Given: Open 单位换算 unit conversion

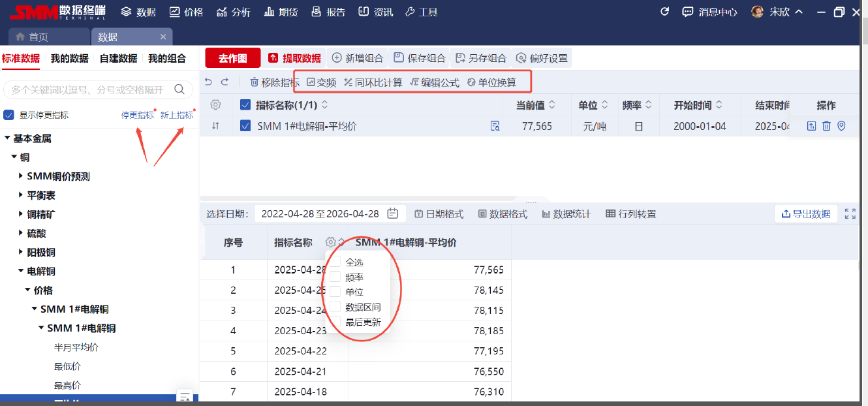Looking at the screenshot, I should (491, 82).
